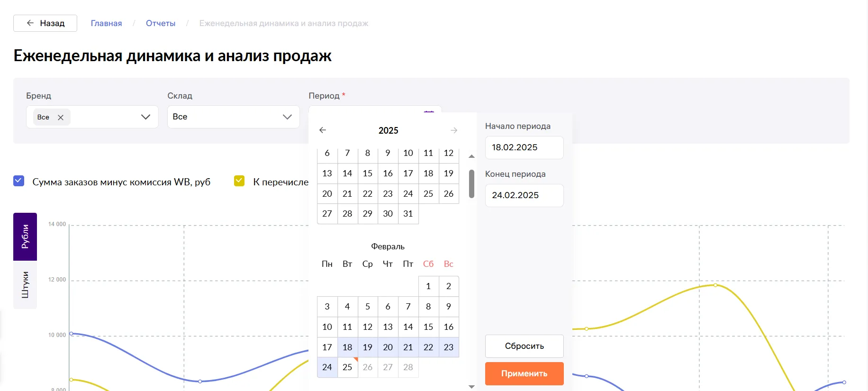Click the Сбросить button
Screen dimensions: 868x391
(x=524, y=346)
